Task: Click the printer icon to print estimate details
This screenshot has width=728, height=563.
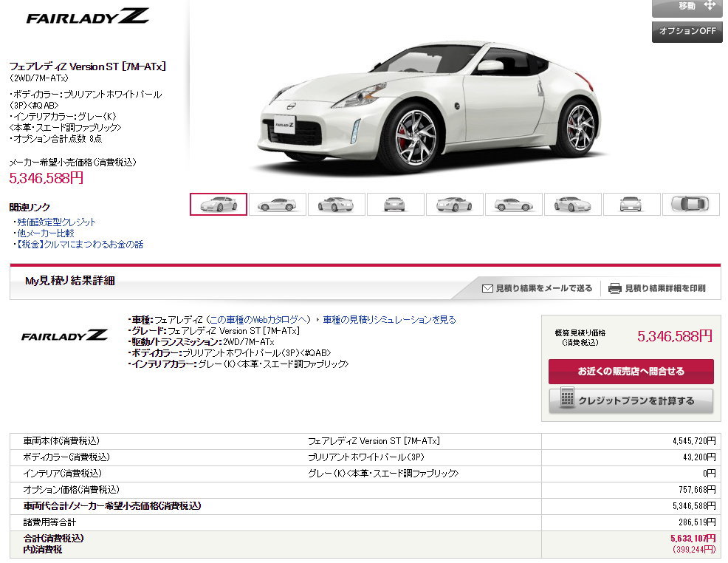Action: (x=615, y=288)
